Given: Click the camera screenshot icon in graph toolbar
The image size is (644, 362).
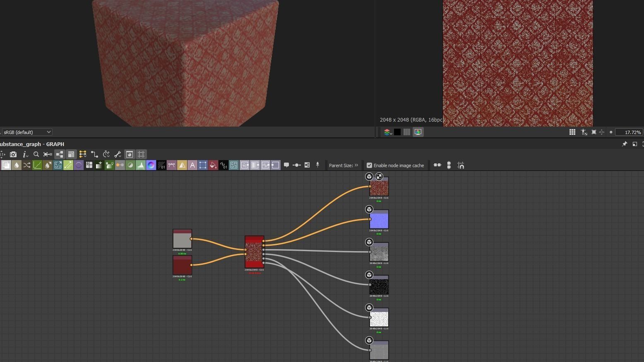Looking at the screenshot, I should [13, 154].
